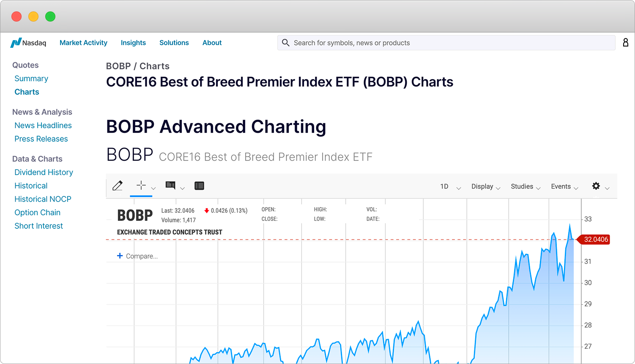This screenshot has width=635, height=364.
Task: Open News Headlines link
Action: click(x=43, y=126)
